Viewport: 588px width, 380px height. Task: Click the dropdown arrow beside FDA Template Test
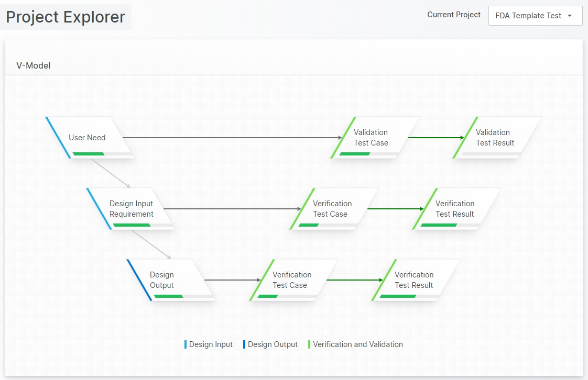click(570, 16)
